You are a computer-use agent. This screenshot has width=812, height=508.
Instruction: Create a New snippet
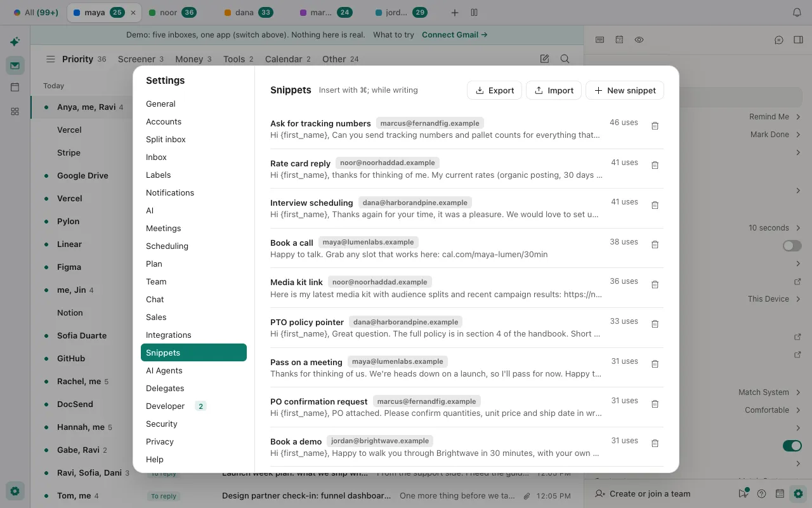[x=625, y=90]
